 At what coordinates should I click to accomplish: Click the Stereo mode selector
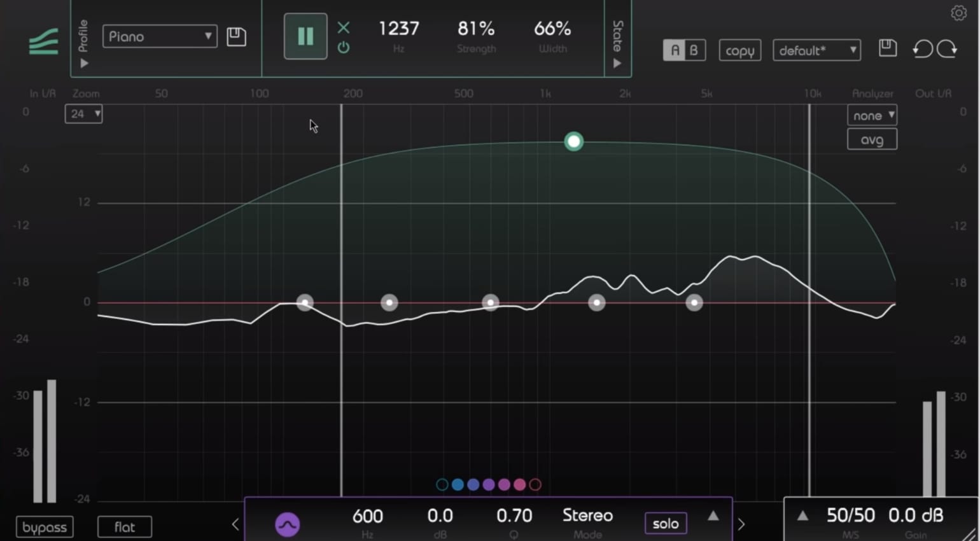tap(587, 516)
